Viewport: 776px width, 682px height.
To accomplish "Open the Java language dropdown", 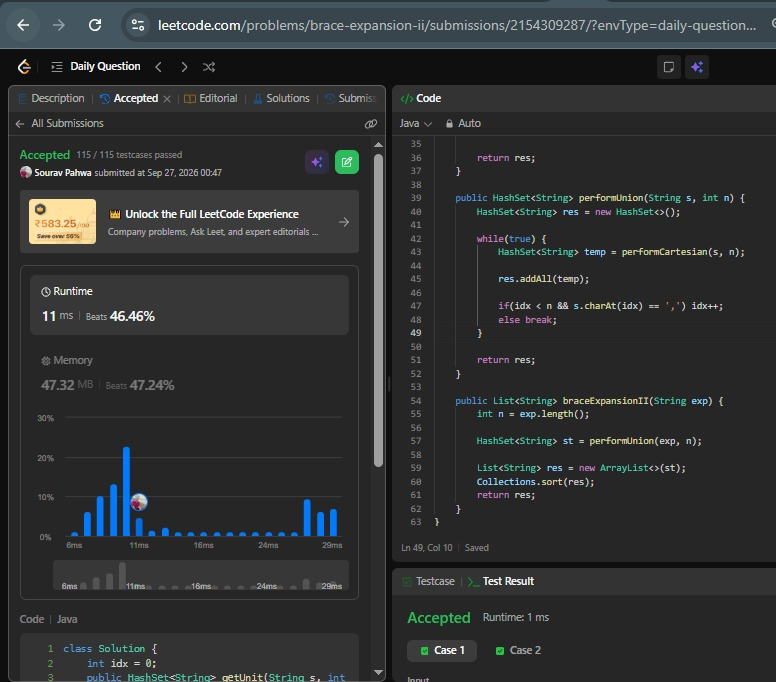I will coord(416,123).
